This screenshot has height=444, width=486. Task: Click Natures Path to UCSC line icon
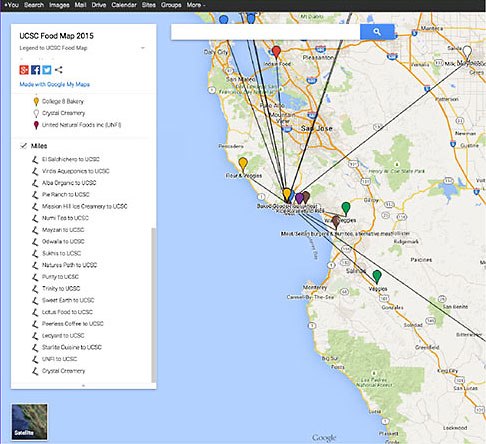pos(35,265)
